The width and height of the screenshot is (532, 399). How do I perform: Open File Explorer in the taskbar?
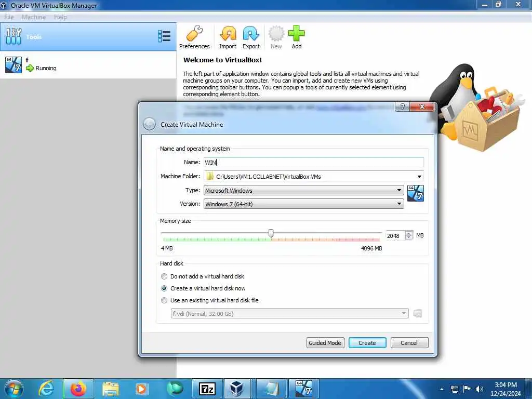111,389
